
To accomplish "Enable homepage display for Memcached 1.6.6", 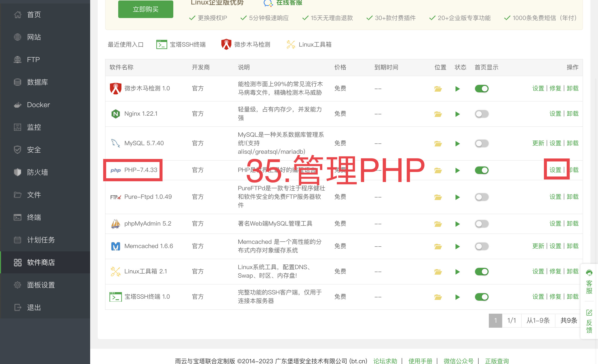I will coord(482,246).
